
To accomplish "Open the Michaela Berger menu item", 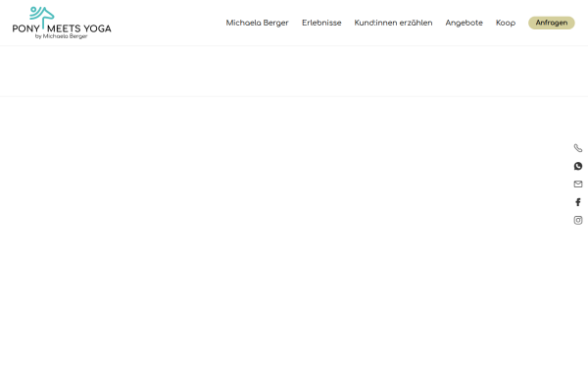I will pyautogui.click(x=257, y=23).
